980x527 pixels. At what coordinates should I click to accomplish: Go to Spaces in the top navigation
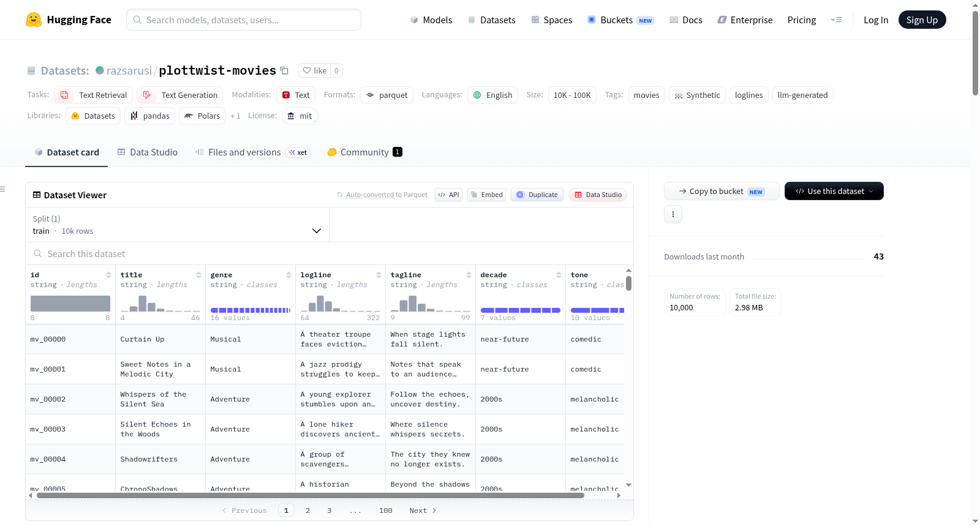coord(551,20)
